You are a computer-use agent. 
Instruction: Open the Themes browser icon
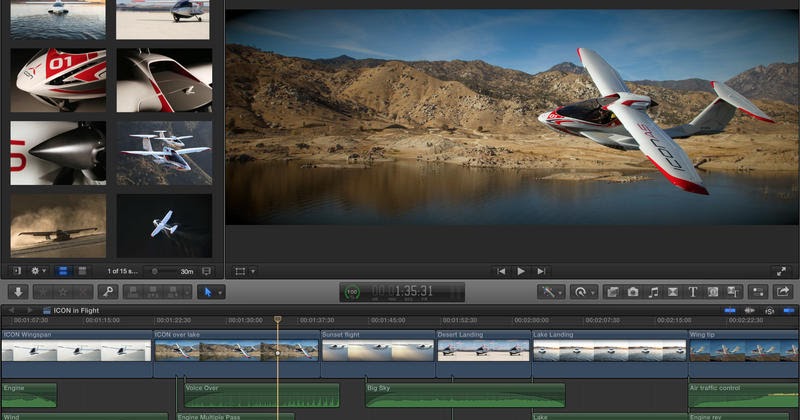coord(733,292)
